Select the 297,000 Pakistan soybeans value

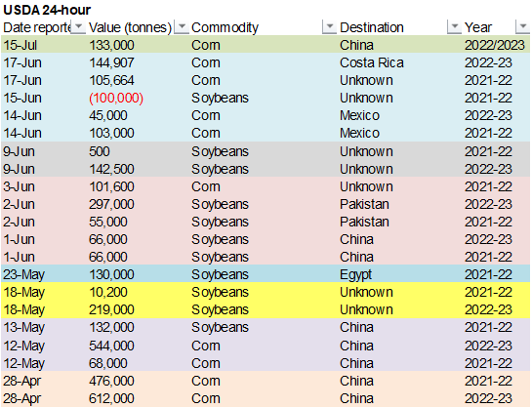[111, 204]
